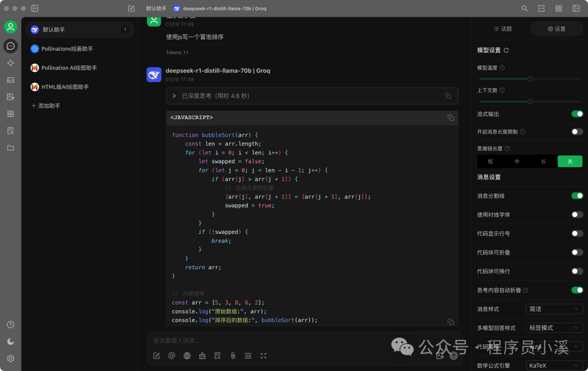
Task: Reset model settings with refresh icon
Action: click(506, 50)
